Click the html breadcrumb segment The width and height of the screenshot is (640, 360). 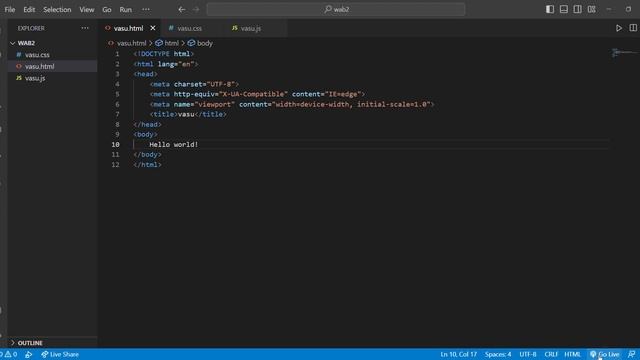click(171, 43)
